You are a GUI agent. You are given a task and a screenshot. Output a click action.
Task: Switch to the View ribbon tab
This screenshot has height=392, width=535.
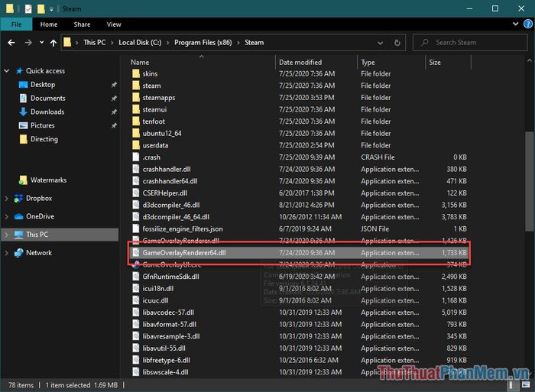pyautogui.click(x=114, y=24)
